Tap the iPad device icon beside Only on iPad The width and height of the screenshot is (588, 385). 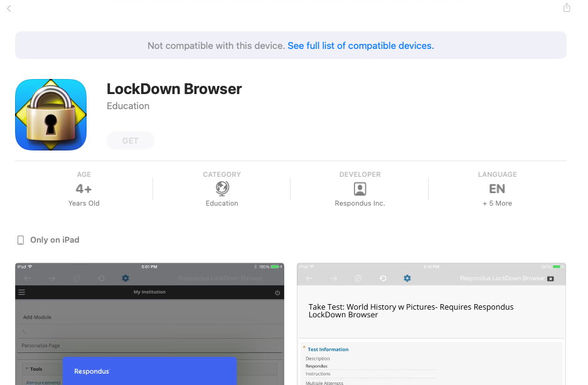[x=21, y=240]
